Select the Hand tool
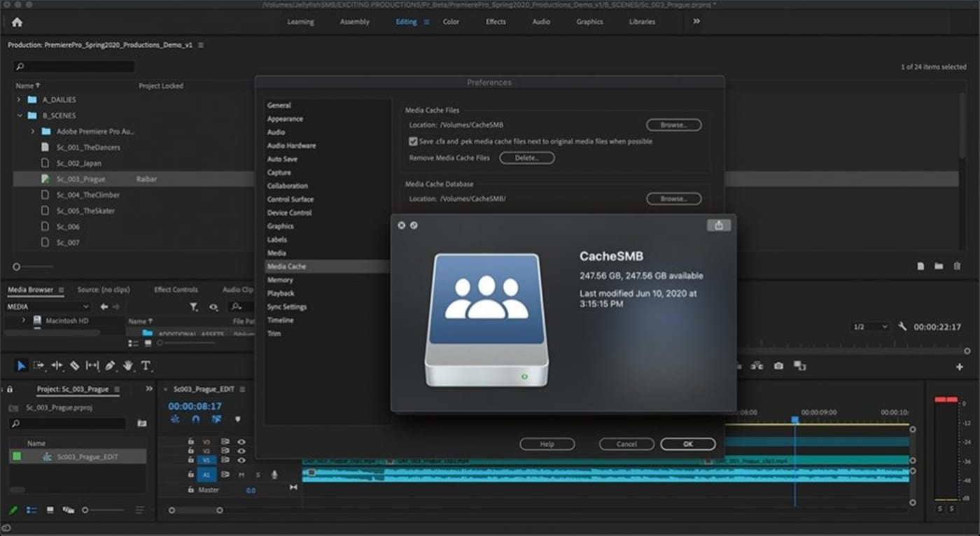The width and height of the screenshot is (980, 536). pyautogui.click(x=128, y=365)
